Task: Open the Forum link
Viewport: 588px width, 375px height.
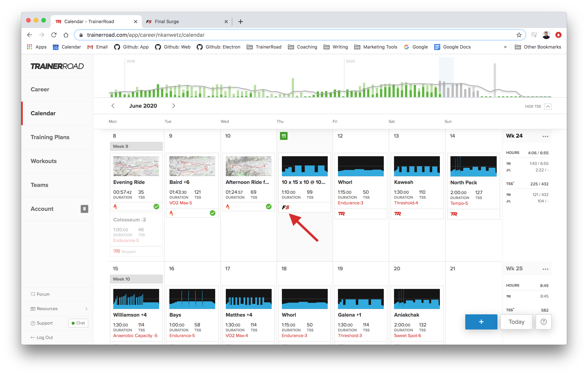Action: [x=40, y=294]
